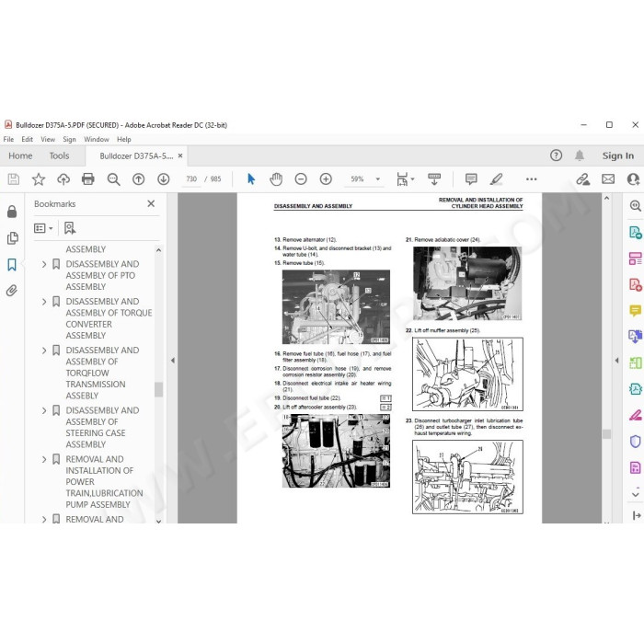Open Protect shield tool in right pane

635,441
